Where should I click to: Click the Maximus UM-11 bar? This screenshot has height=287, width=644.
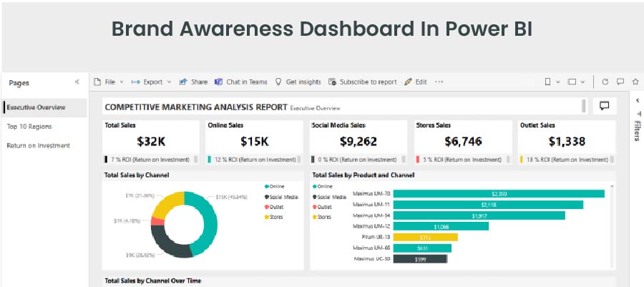tap(488, 205)
